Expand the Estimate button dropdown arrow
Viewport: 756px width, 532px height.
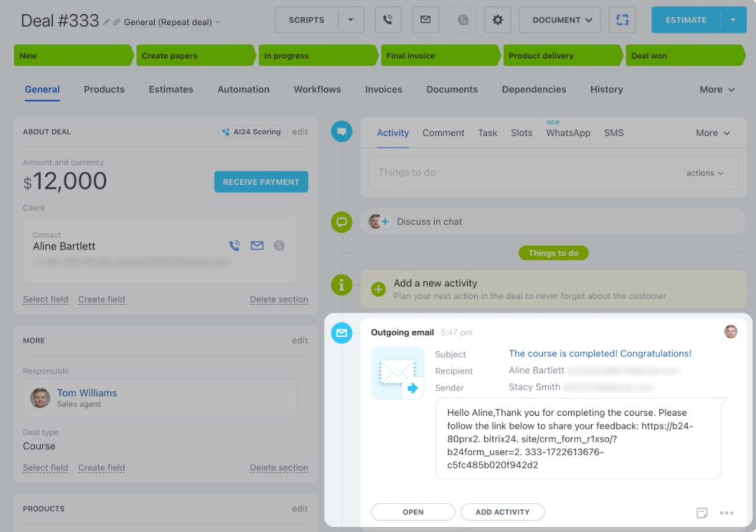pos(733,20)
